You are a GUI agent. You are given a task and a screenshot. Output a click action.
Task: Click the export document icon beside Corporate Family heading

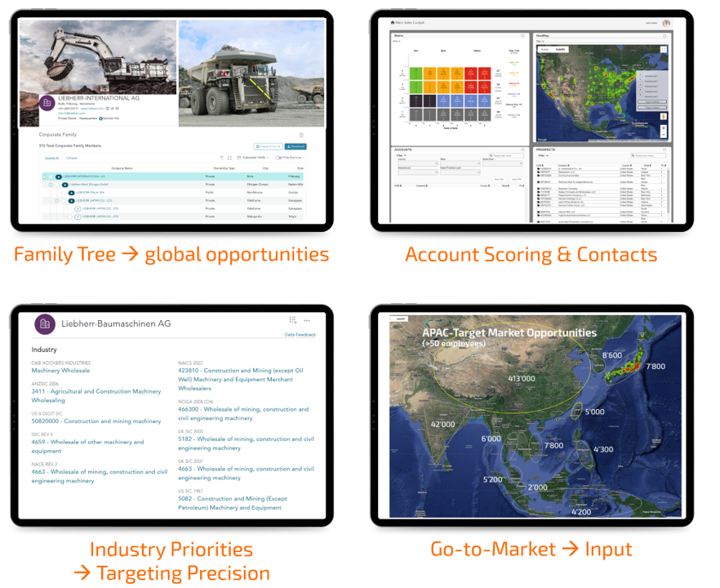pyautogui.click(x=301, y=135)
